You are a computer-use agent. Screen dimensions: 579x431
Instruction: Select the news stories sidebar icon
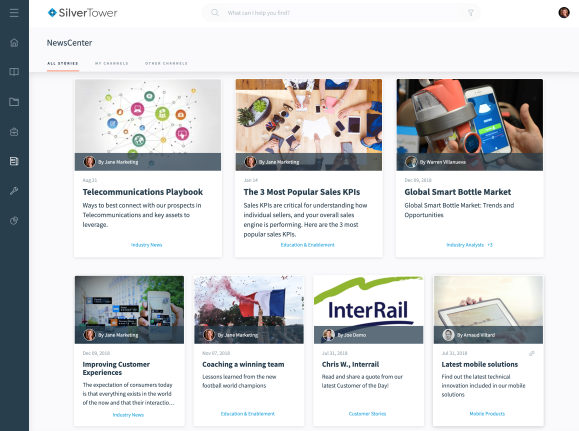point(14,161)
